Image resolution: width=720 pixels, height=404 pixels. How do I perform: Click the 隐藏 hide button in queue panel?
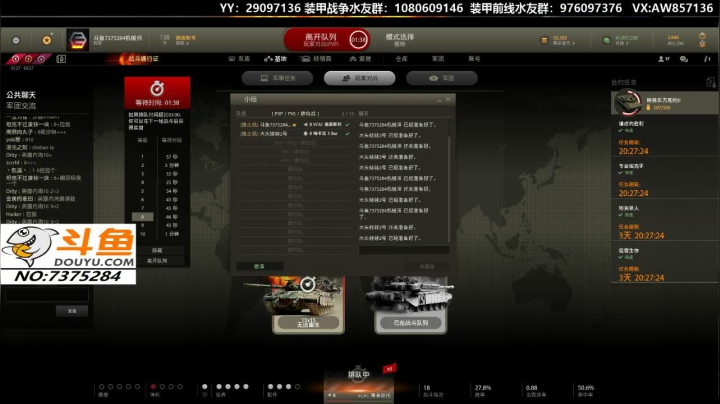pyautogui.click(x=157, y=250)
